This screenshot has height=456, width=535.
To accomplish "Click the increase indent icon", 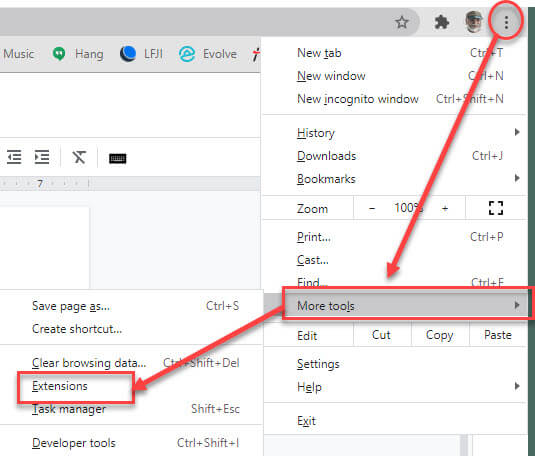I will tap(42, 157).
